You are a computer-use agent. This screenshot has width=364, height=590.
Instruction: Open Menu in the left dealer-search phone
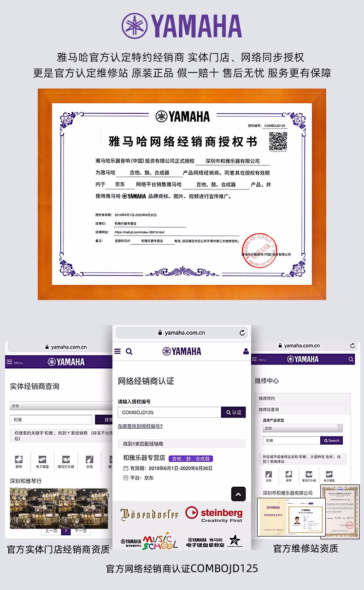[x=15, y=362]
